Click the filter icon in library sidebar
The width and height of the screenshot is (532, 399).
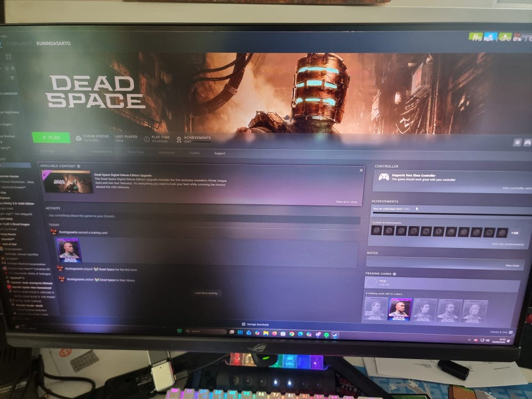pos(12,78)
